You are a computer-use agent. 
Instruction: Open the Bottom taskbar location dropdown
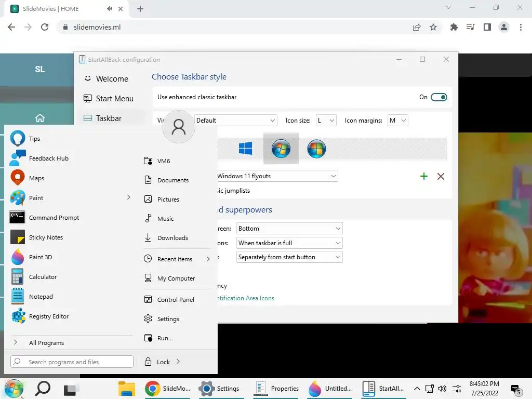[x=289, y=229]
